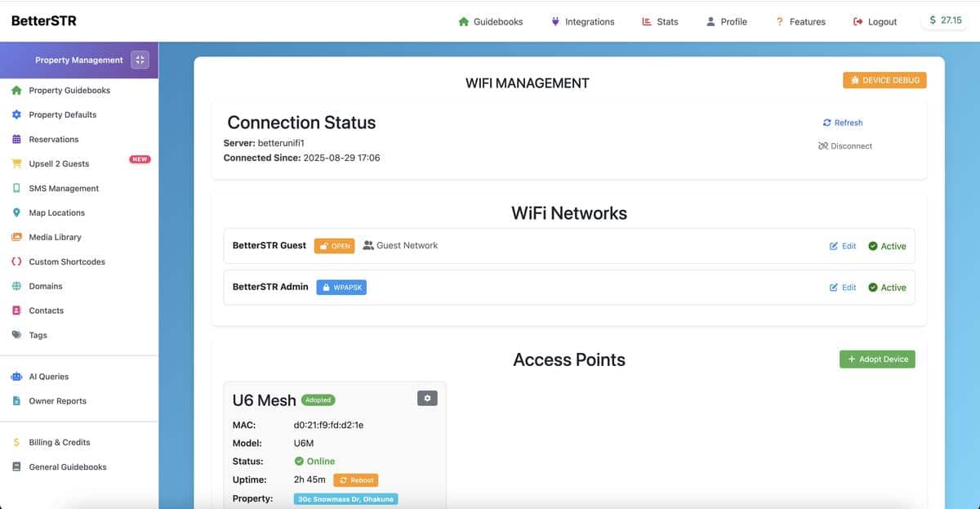Click green check icon beside BetterSTR Guest Active

pyautogui.click(x=873, y=246)
